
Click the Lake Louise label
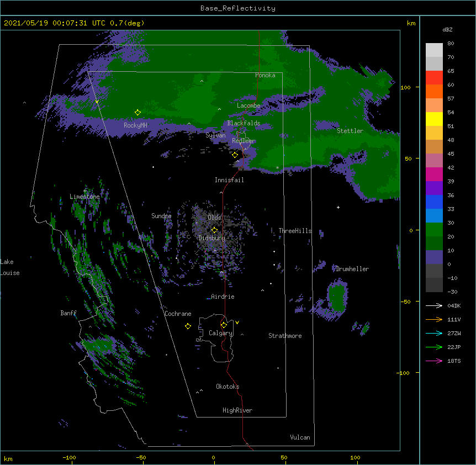[10, 267]
